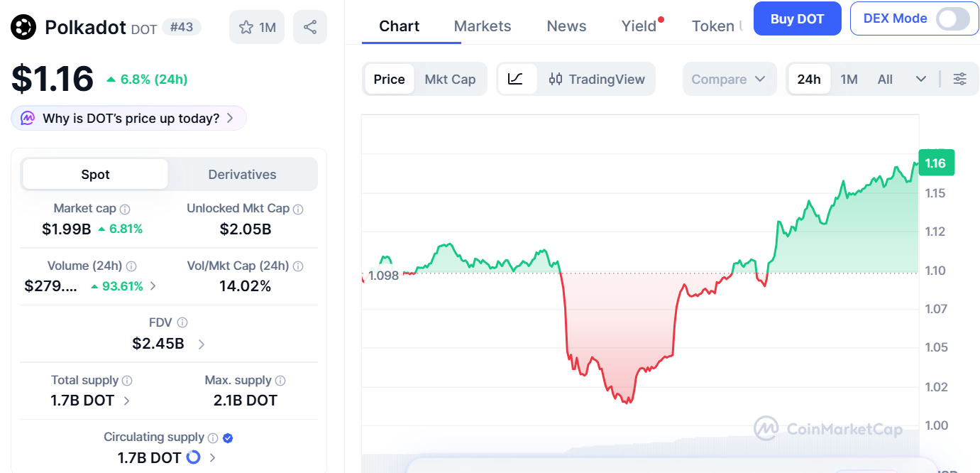Screen dimensions: 980x473
Task: Click the CoinMarketCap watermark logo
Action: 766,429
